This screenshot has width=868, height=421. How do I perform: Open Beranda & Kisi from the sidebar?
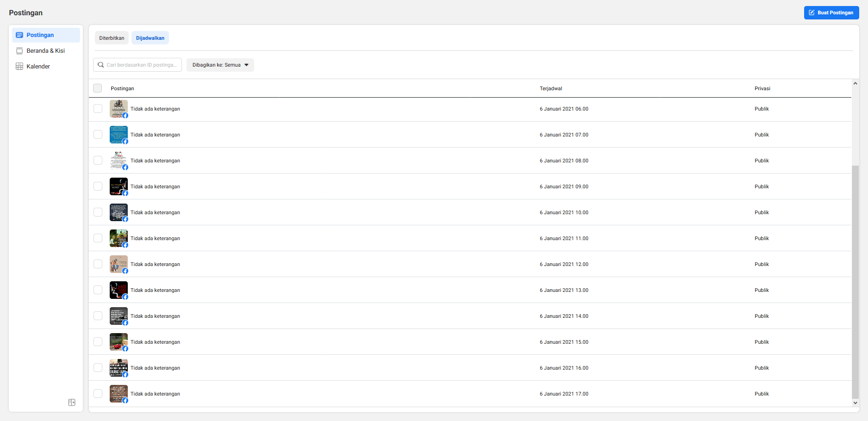tap(45, 51)
